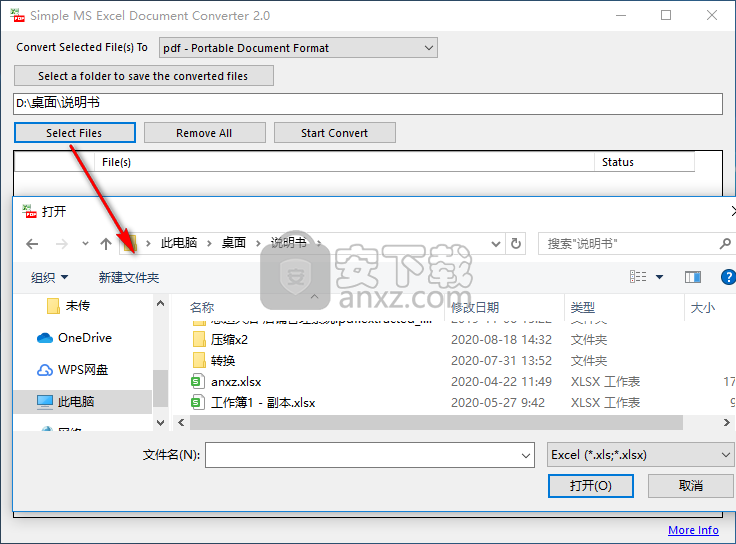
Task: Select OneDrive in navigation pane
Action: click(85, 337)
